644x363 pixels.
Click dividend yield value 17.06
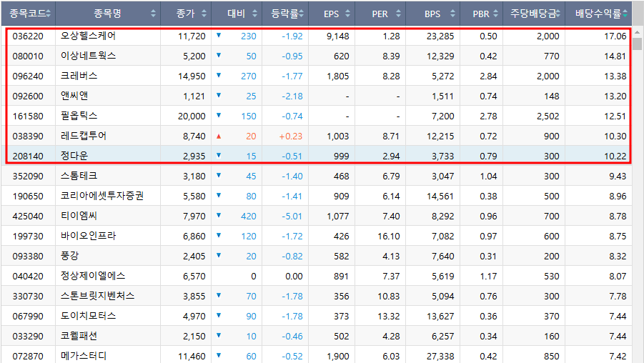coord(615,36)
